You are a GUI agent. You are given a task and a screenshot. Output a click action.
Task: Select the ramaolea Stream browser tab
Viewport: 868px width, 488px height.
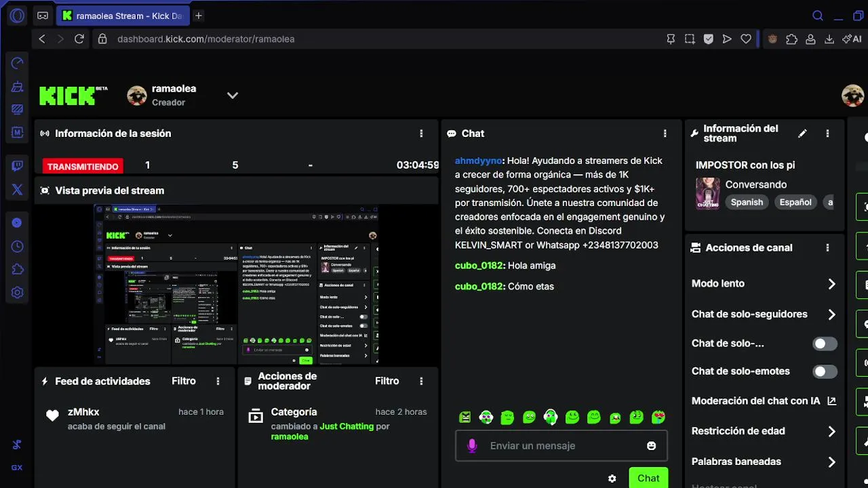click(x=122, y=16)
